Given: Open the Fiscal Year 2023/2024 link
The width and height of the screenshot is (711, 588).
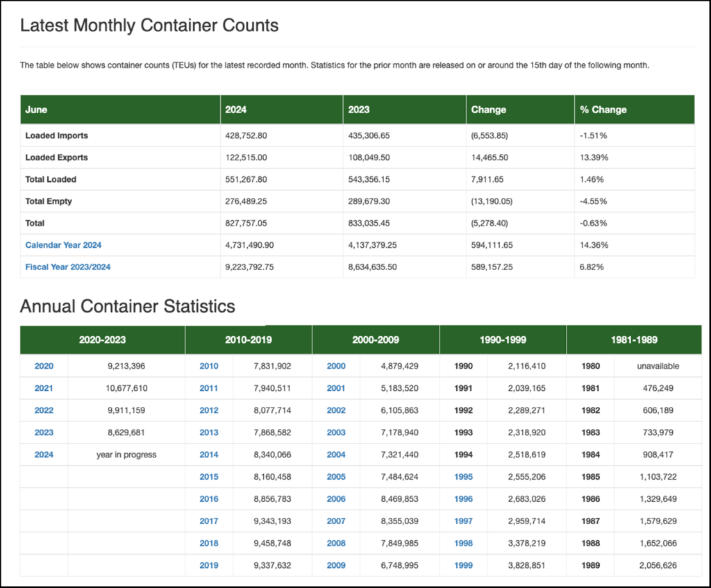Looking at the screenshot, I should coord(67,267).
